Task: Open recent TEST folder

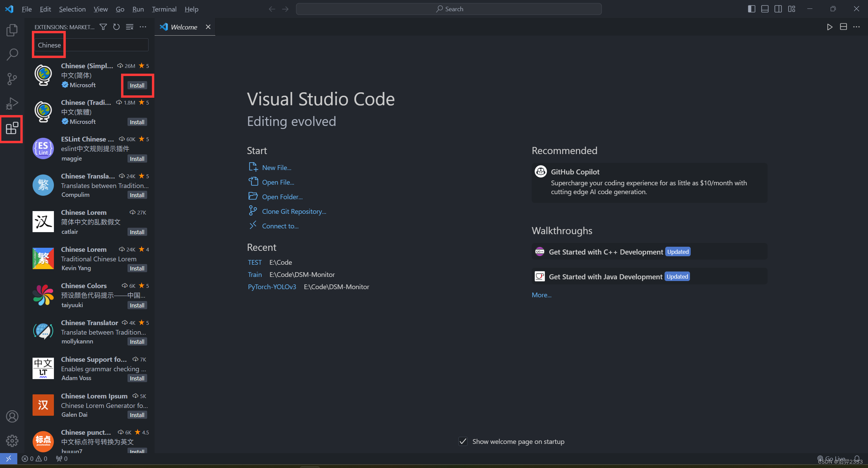Action: pyautogui.click(x=255, y=262)
